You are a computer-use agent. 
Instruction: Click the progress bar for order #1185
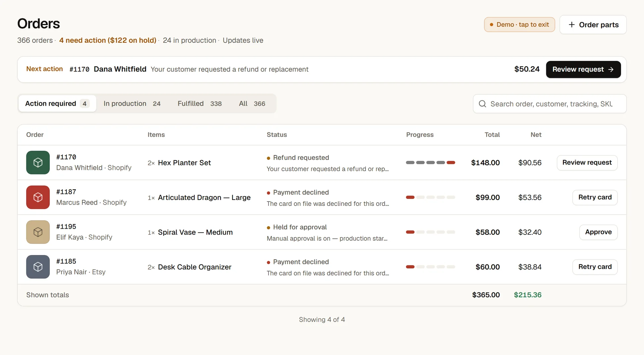pyautogui.click(x=430, y=267)
